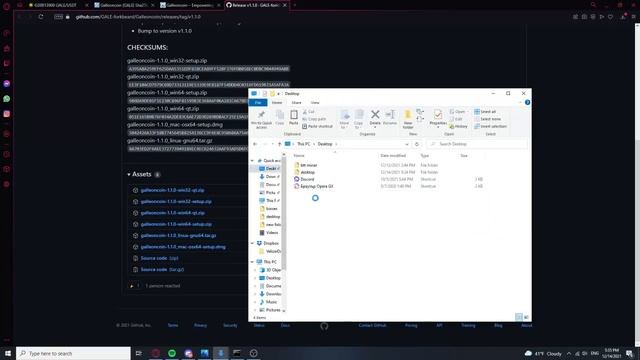
Task: Click Source code (zip) link
Action: tap(159, 258)
